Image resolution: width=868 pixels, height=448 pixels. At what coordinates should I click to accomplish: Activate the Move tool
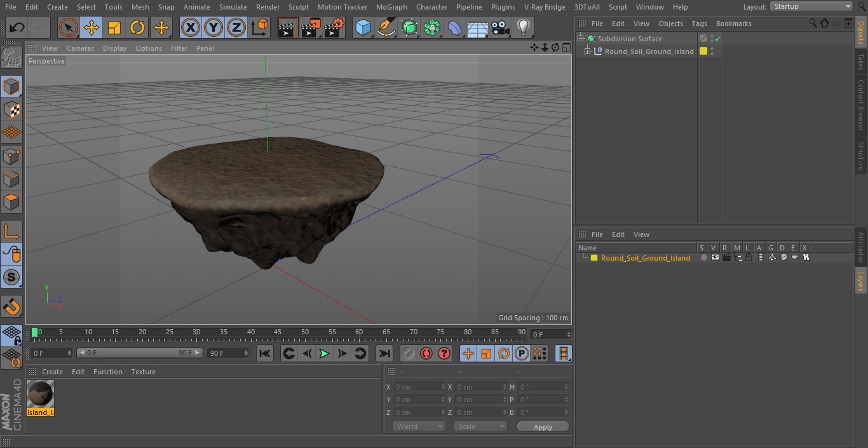[x=92, y=28]
